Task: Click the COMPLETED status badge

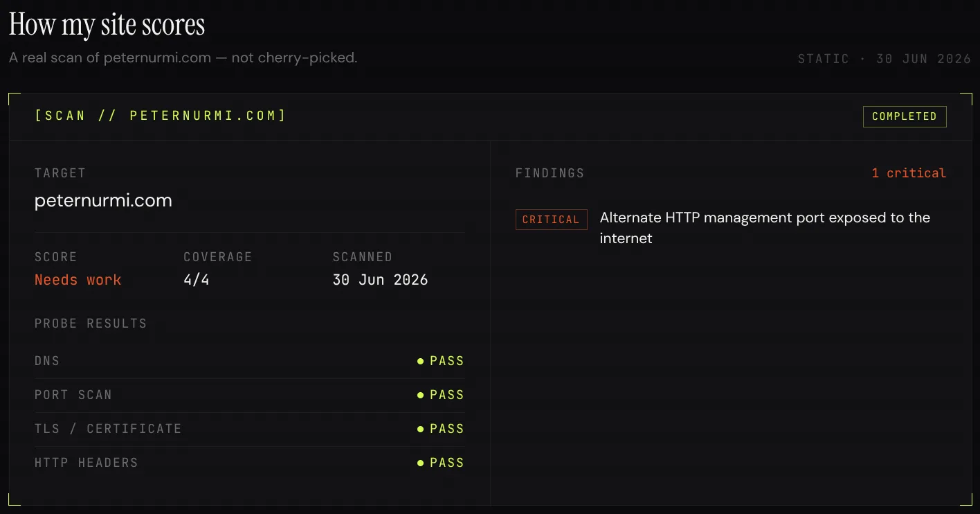Action: 904,116
